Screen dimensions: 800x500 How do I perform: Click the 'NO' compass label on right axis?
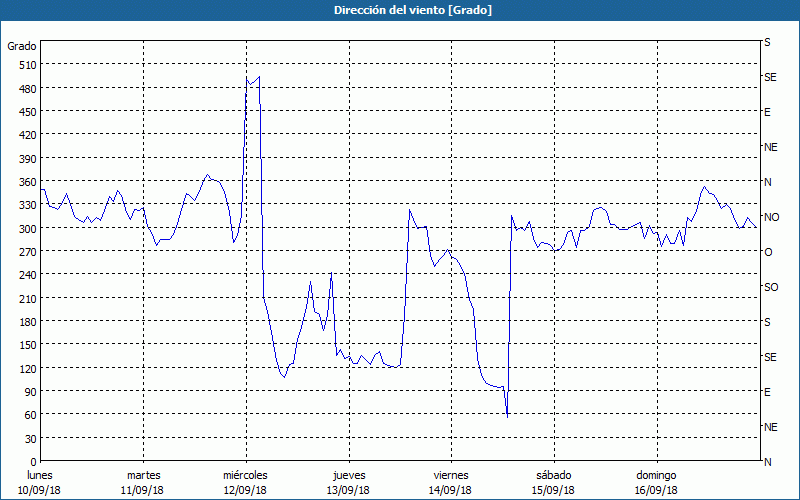[x=772, y=217]
